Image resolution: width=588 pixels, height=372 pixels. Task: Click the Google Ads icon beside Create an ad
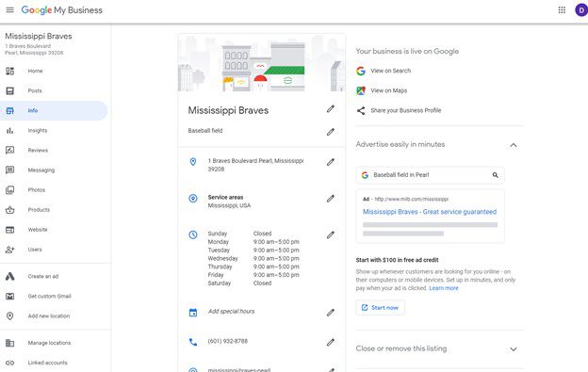click(x=10, y=277)
